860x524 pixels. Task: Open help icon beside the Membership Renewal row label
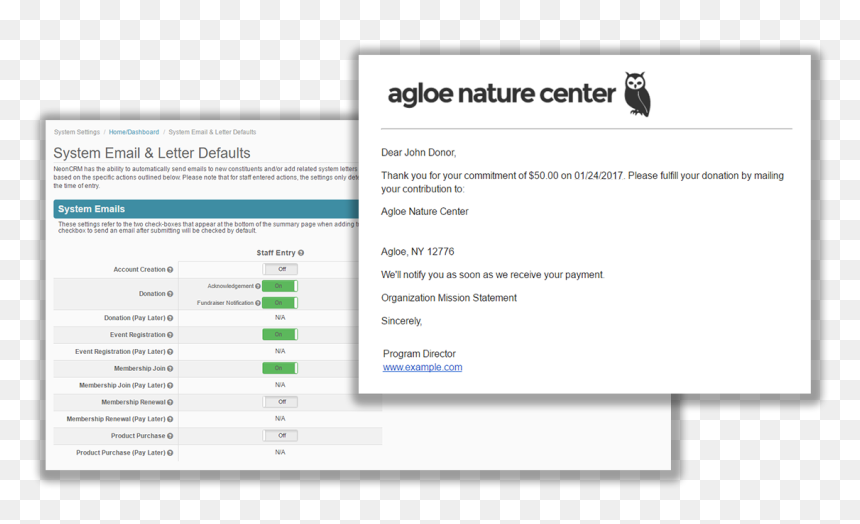(170, 402)
